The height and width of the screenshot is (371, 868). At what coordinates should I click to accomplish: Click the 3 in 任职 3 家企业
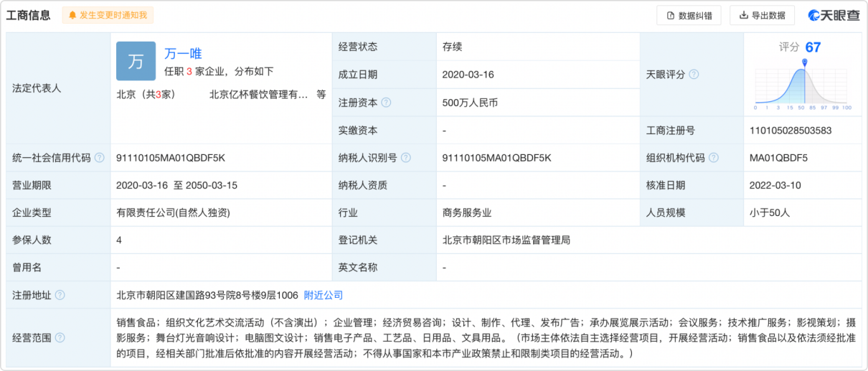coord(189,71)
